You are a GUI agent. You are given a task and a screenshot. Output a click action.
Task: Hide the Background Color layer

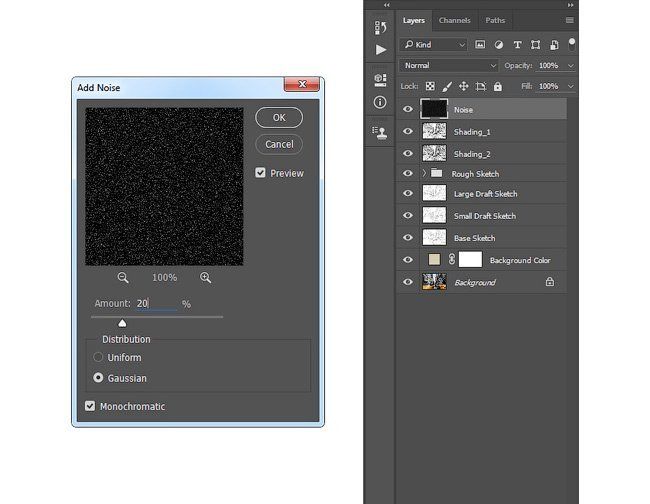click(x=408, y=259)
